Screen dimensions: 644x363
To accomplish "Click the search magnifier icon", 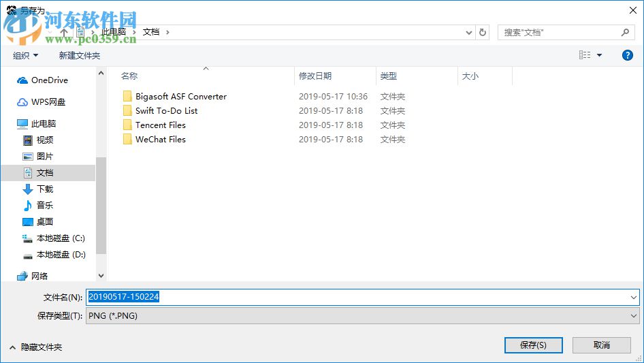I will pos(625,32).
